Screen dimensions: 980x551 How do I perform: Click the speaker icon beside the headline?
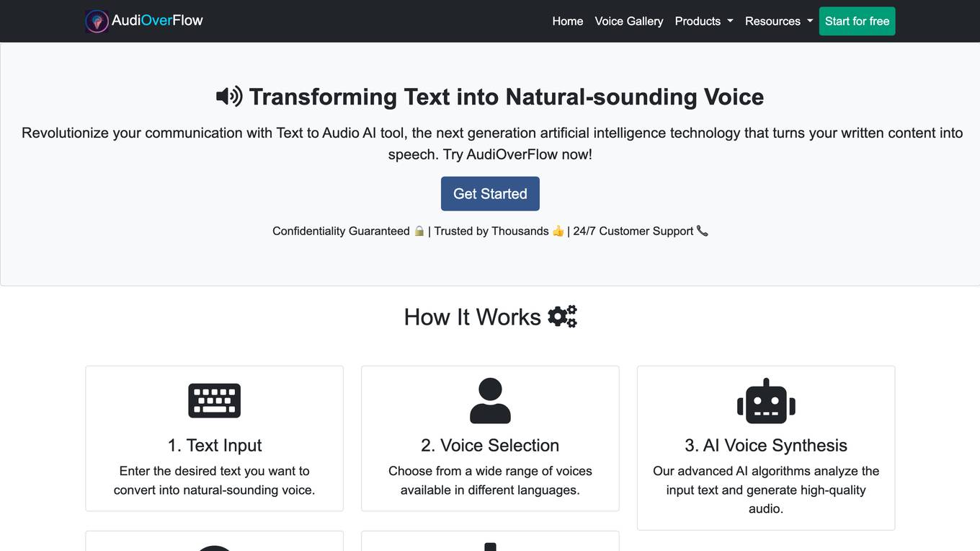point(229,96)
